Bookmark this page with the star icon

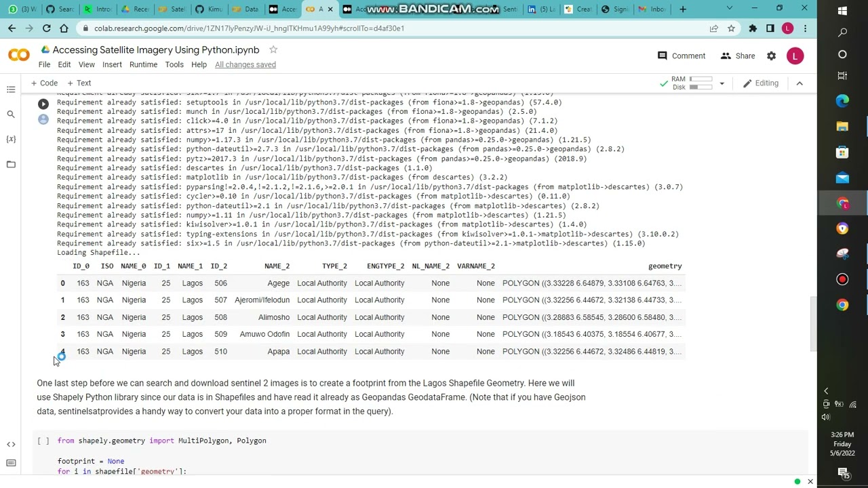tap(731, 28)
